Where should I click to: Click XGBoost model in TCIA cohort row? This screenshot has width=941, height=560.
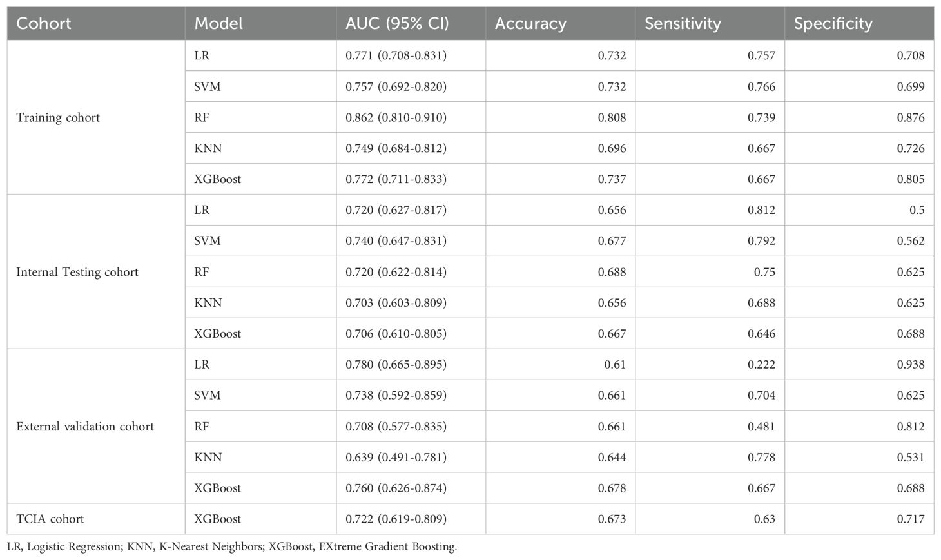218,519
